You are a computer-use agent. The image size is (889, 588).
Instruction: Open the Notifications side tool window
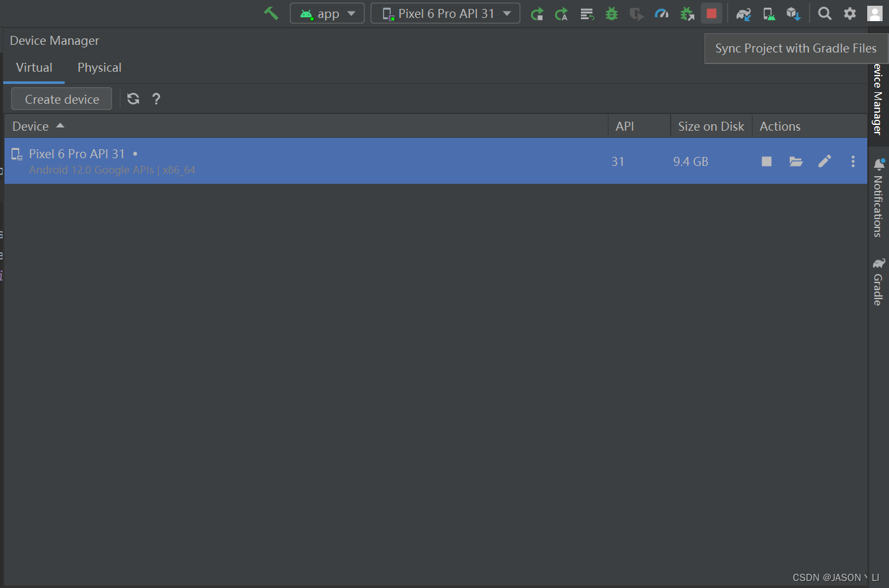pyautogui.click(x=878, y=197)
